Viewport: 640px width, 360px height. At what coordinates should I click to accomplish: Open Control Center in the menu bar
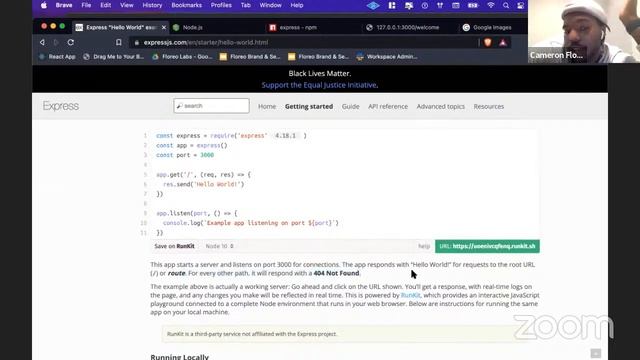[x=520, y=5]
